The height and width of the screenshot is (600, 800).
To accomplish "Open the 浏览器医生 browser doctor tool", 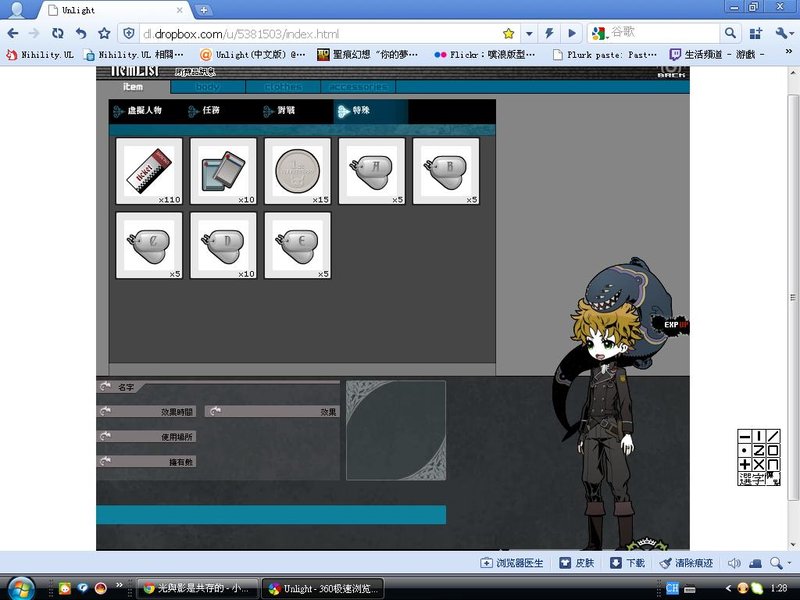I will point(512,563).
